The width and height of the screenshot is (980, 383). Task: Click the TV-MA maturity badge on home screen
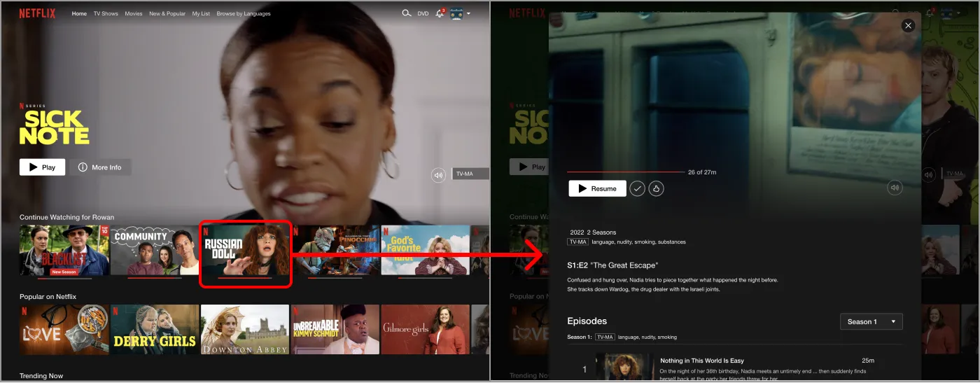click(x=470, y=174)
